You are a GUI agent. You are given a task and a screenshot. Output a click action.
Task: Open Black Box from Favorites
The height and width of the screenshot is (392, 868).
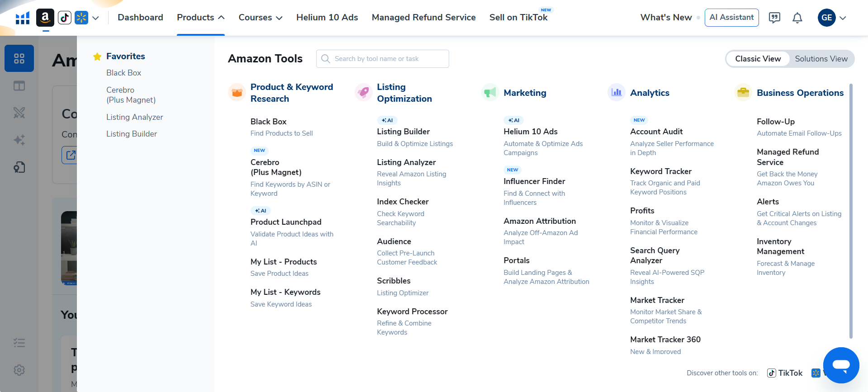click(x=123, y=73)
